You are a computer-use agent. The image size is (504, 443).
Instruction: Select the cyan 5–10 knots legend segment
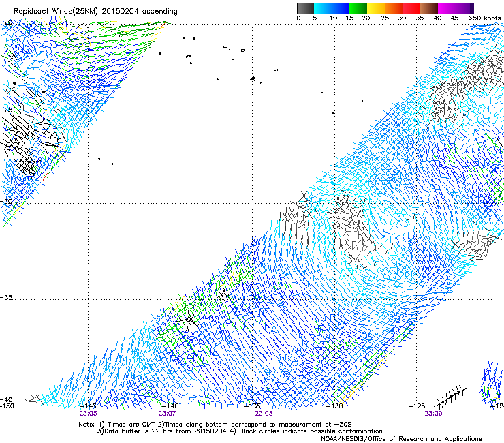pos(322,8)
